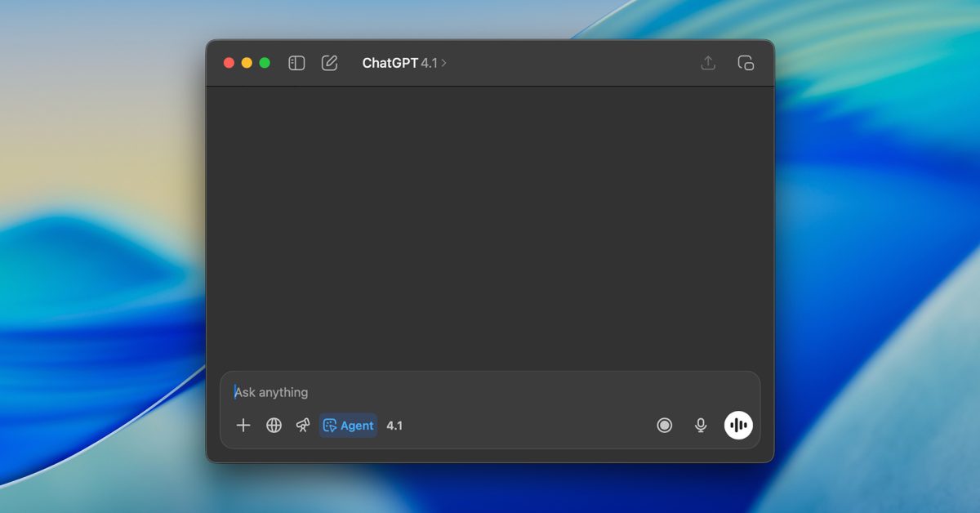This screenshot has height=513, width=980.
Task: Expand the 4.1 model selector in composer
Action: point(394,426)
